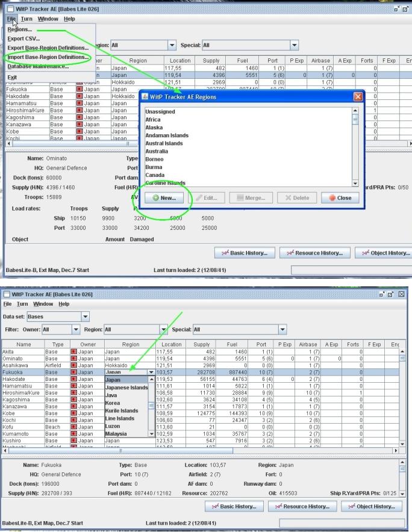
Task: Choose Exit in the File menu
Action: (x=12, y=78)
